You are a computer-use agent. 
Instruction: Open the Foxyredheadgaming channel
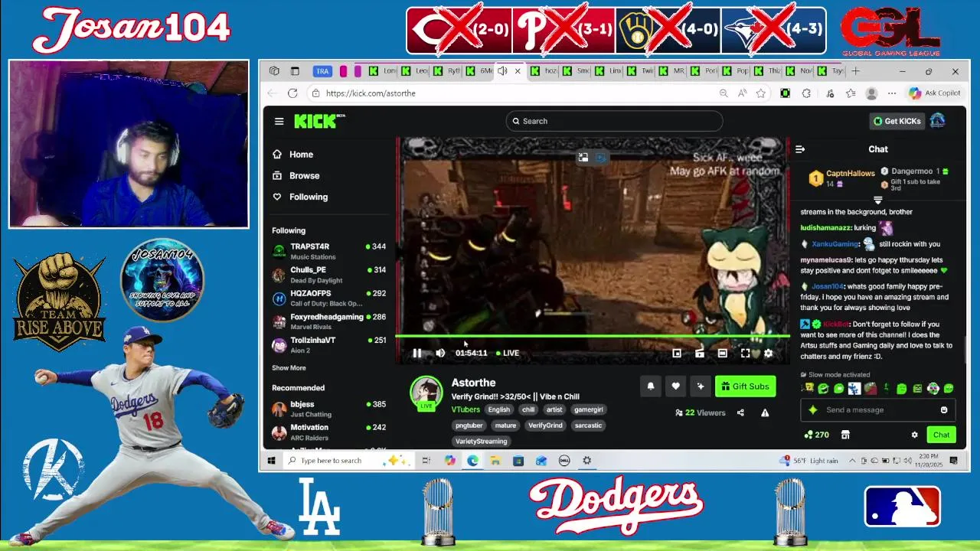click(329, 321)
